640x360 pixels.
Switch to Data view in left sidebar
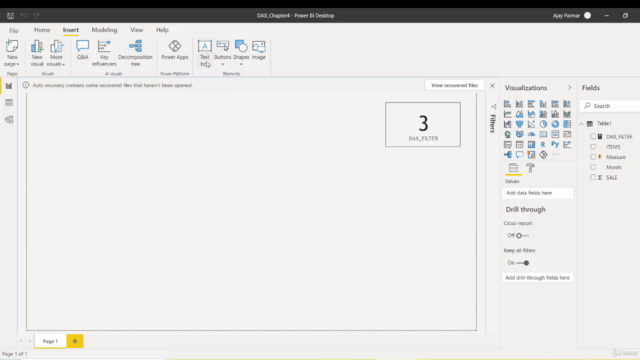(9, 102)
